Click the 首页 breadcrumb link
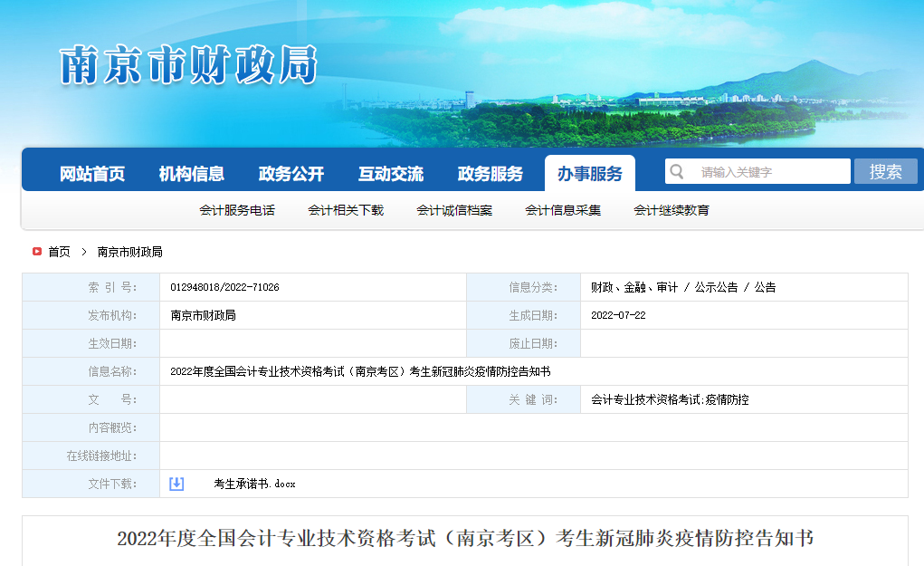 click(x=58, y=252)
